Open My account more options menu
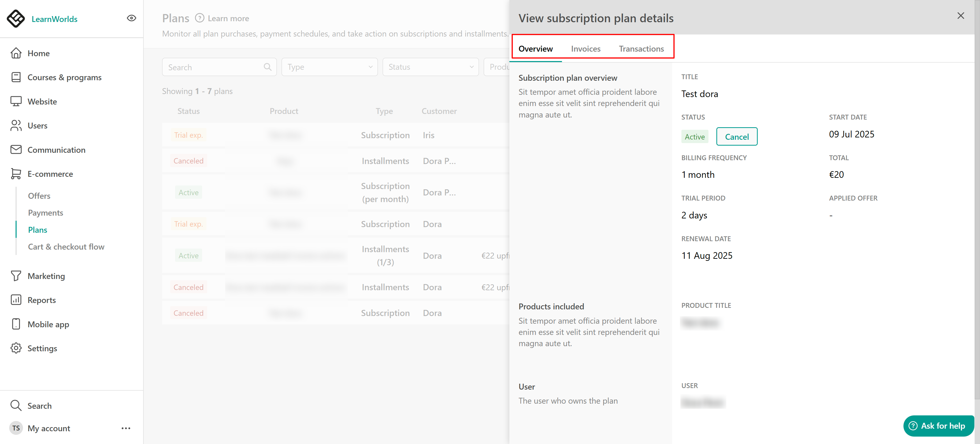The image size is (980, 444). click(x=126, y=428)
